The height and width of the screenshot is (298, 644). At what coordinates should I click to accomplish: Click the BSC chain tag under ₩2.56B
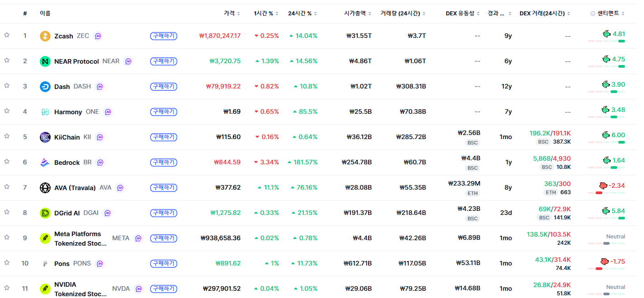click(x=473, y=143)
